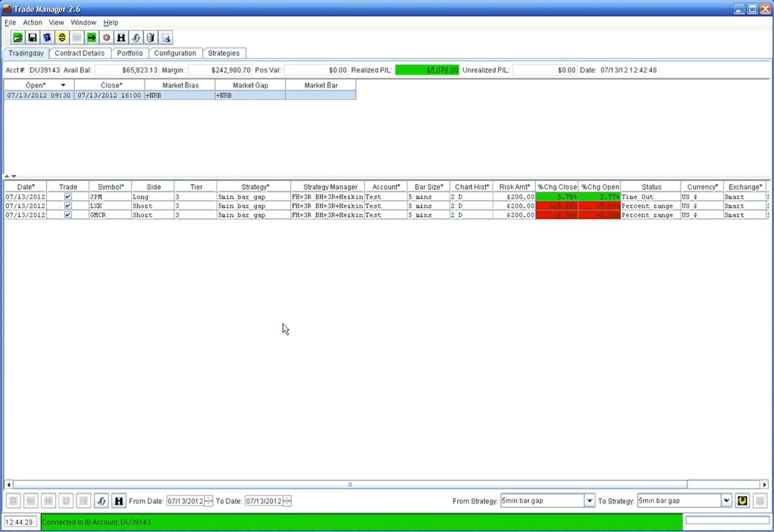The image size is (774, 532).
Task: Toggle the Trade checkbox for GMCR
Action: (x=68, y=215)
